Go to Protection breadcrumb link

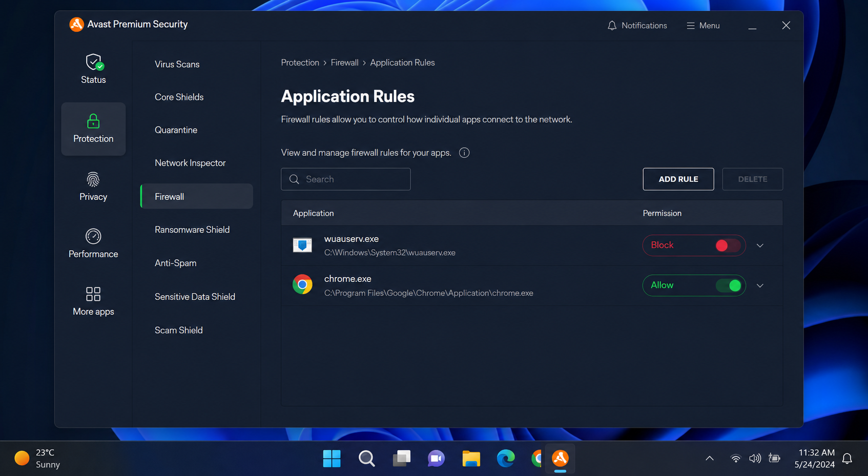300,63
